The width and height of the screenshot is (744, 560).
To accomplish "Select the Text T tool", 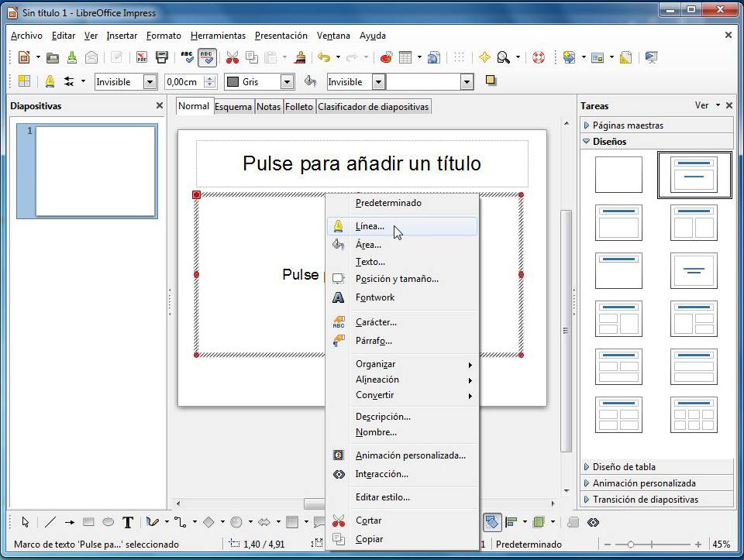I will 128,522.
